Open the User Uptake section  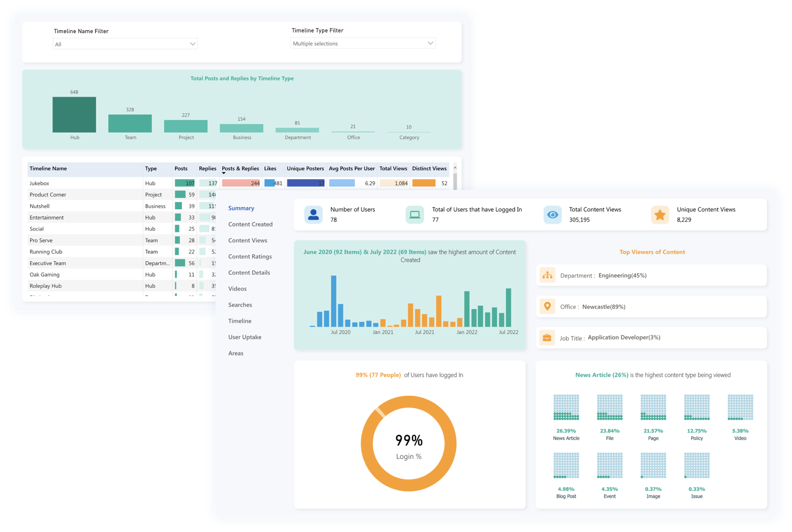coord(245,337)
